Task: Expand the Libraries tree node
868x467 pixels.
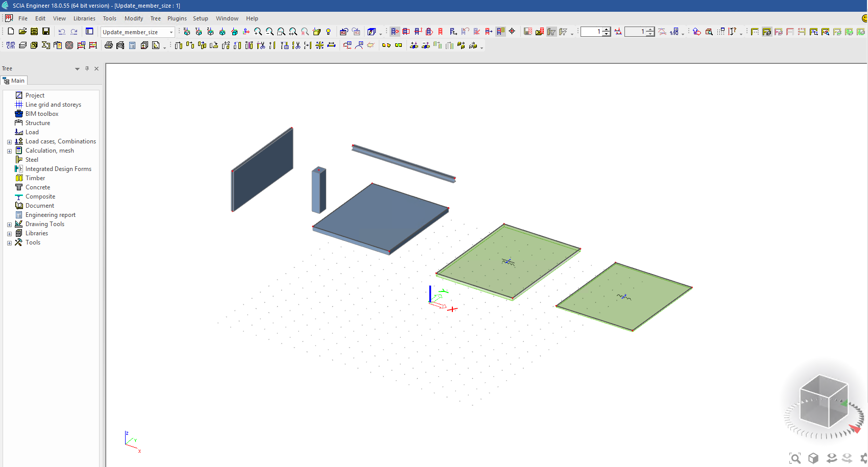Action: pos(9,234)
